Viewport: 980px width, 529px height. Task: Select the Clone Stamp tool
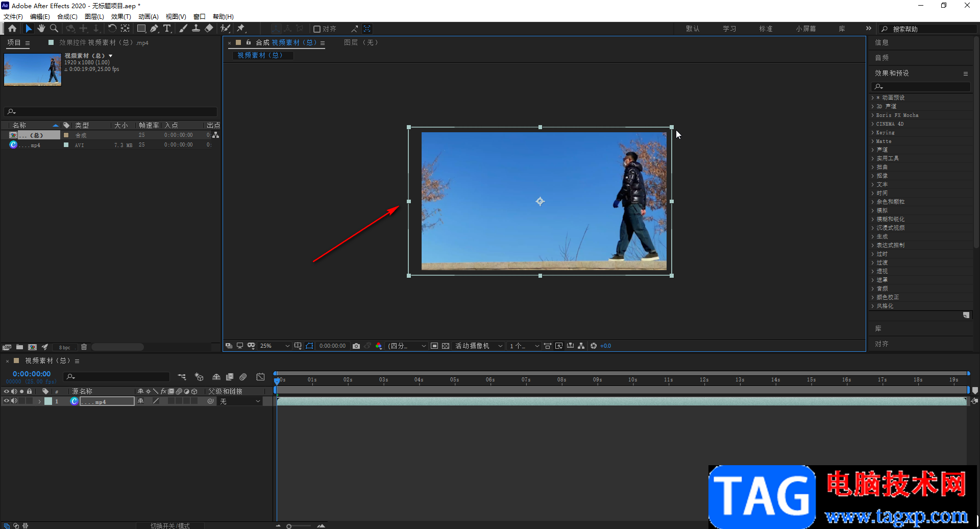point(196,29)
